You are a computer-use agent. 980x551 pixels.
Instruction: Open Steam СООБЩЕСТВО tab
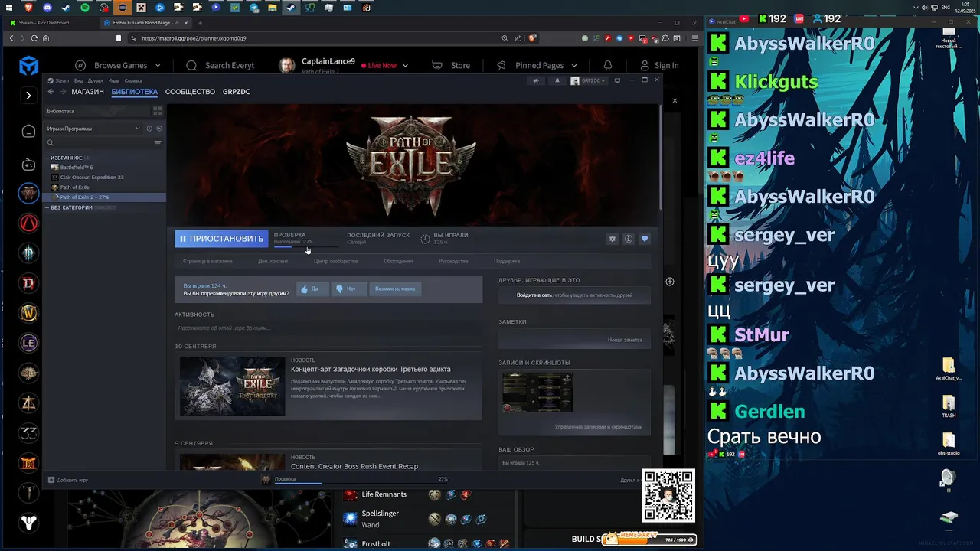coord(190,92)
